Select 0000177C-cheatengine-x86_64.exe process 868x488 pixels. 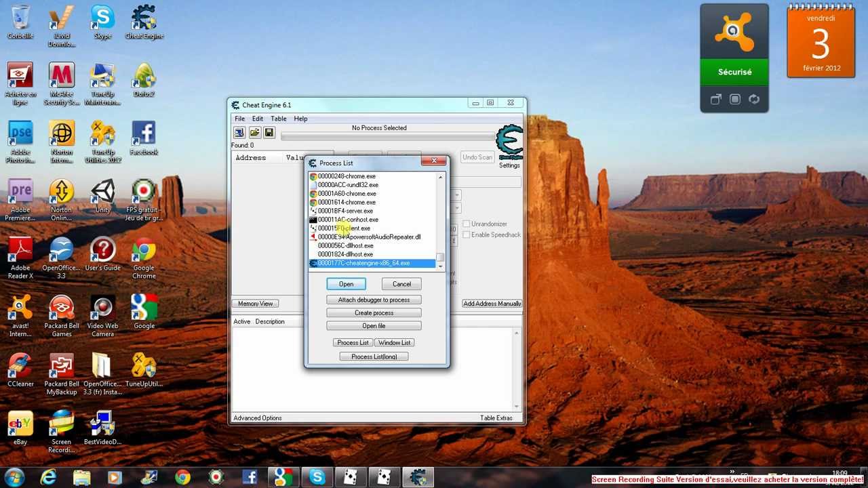[x=372, y=263]
